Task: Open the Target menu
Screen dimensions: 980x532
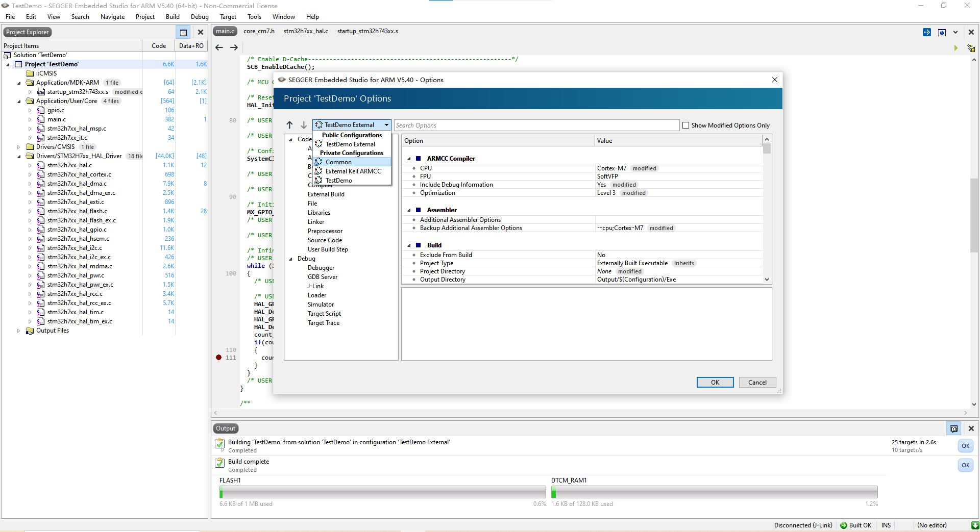Action: tap(228, 17)
